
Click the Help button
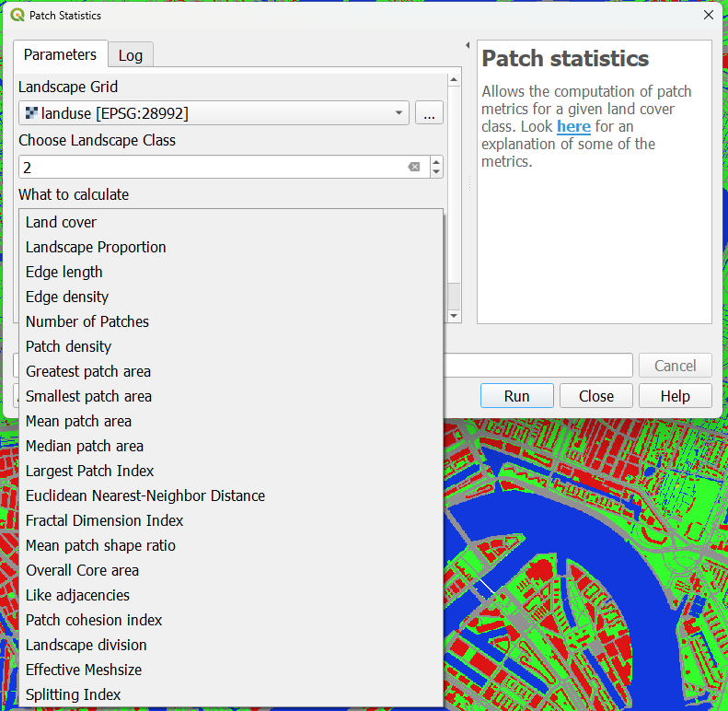coord(676,396)
